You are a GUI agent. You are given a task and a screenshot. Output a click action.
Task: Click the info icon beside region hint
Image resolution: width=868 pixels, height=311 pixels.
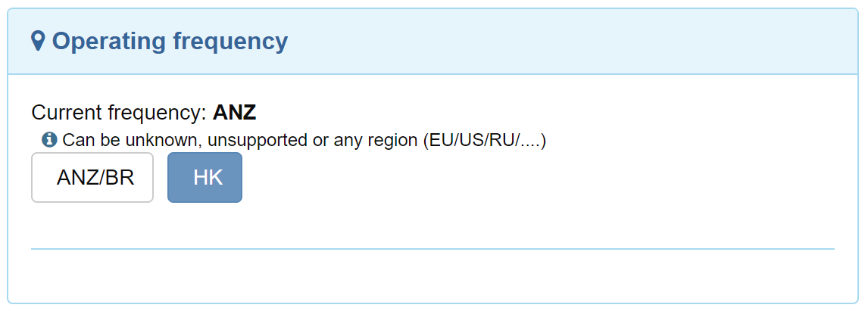click(49, 139)
